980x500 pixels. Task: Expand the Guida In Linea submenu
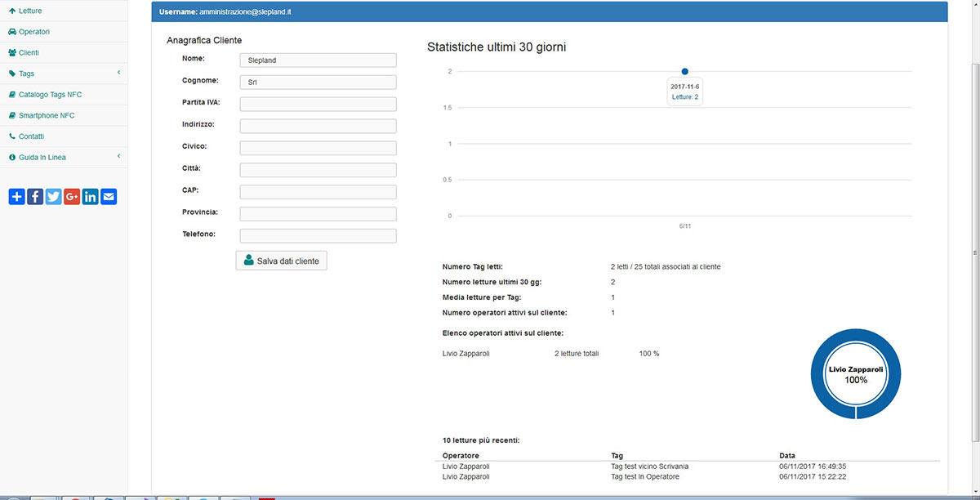(x=118, y=156)
